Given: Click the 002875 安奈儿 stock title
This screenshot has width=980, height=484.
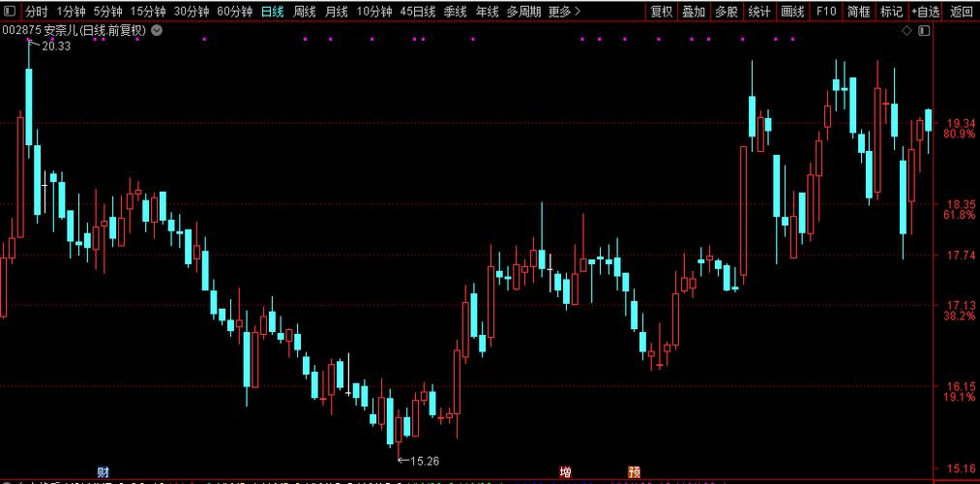Looking at the screenshot, I should (x=74, y=30).
